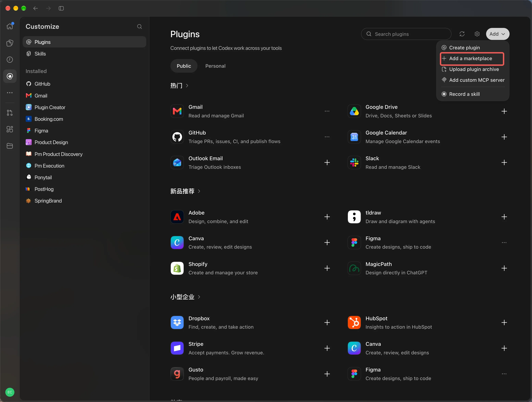Viewport: 532px width, 402px height.
Task: Open Skills in Customize sidebar
Action: tap(84, 54)
